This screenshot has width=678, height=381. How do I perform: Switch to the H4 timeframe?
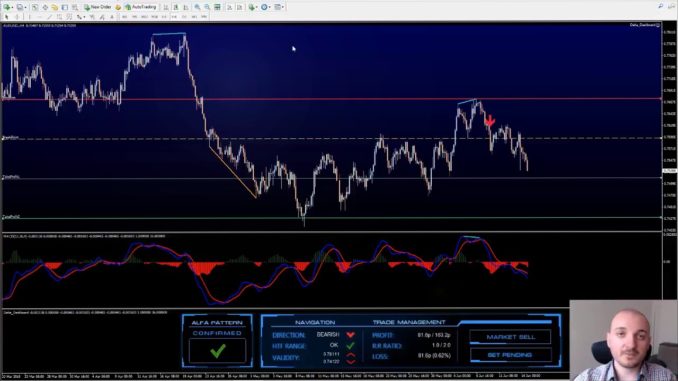[174, 17]
